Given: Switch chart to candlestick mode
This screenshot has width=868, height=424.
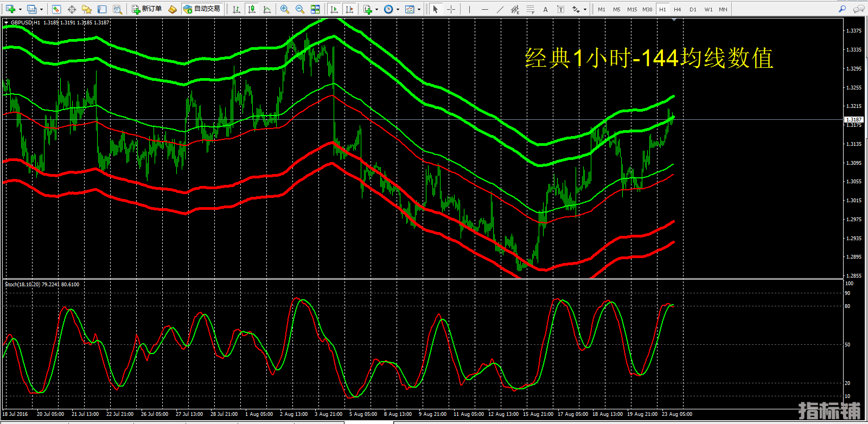Looking at the screenshot, I should coord(252,9).
